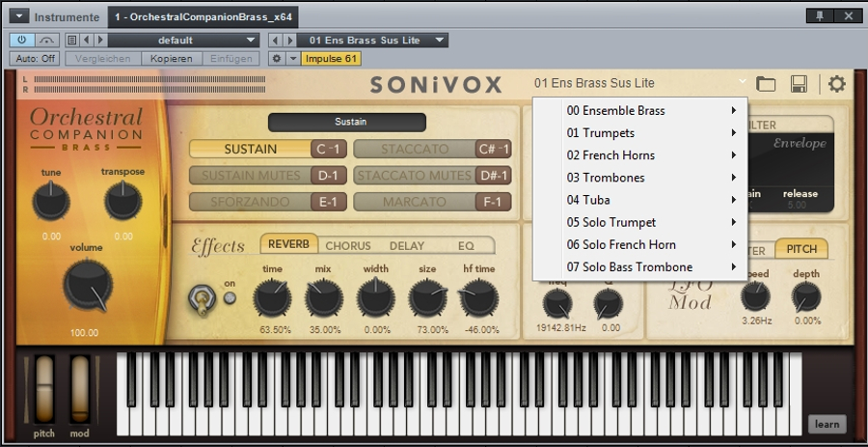This screenshot has height=447, width=868.
Task: Select the SUSTAIN articulation
Action: (x=250, y=149)
